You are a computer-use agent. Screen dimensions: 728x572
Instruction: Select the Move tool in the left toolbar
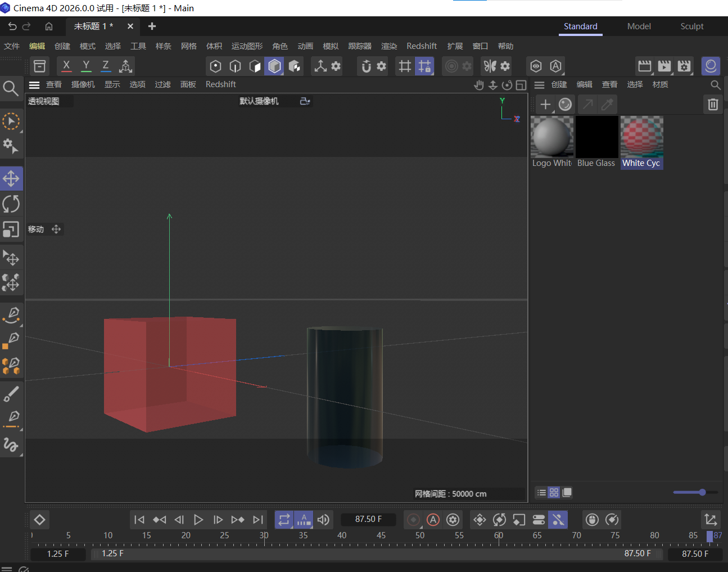pyautogui.click(x=11, y=178)
